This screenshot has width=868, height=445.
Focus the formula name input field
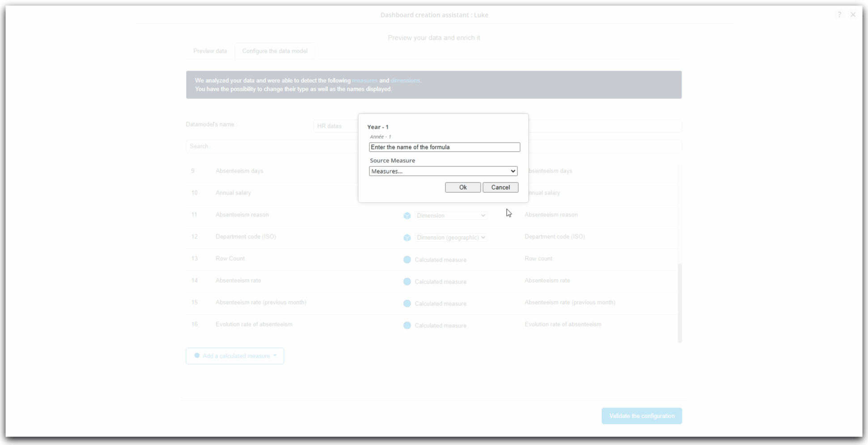[444, 147]
